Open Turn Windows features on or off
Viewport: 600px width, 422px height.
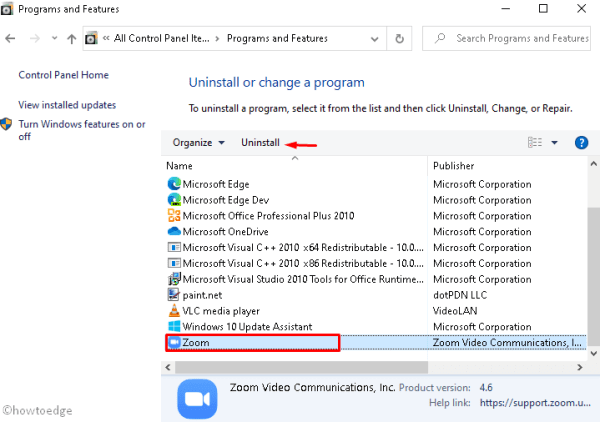tap(82, 130)
